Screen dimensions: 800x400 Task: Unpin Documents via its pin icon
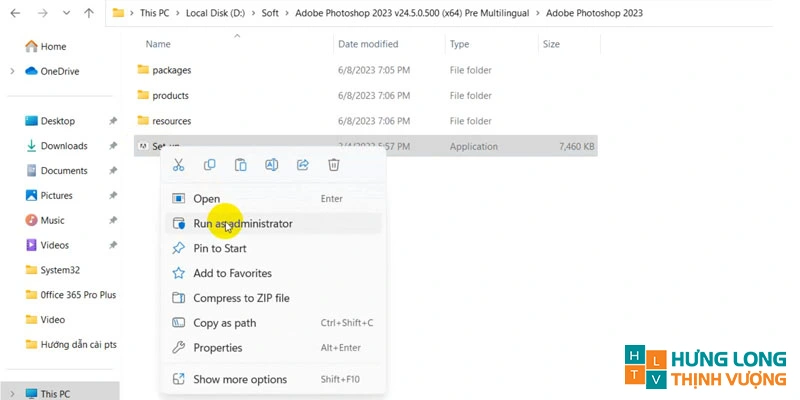pyautogui.click(x=113, y=170)
